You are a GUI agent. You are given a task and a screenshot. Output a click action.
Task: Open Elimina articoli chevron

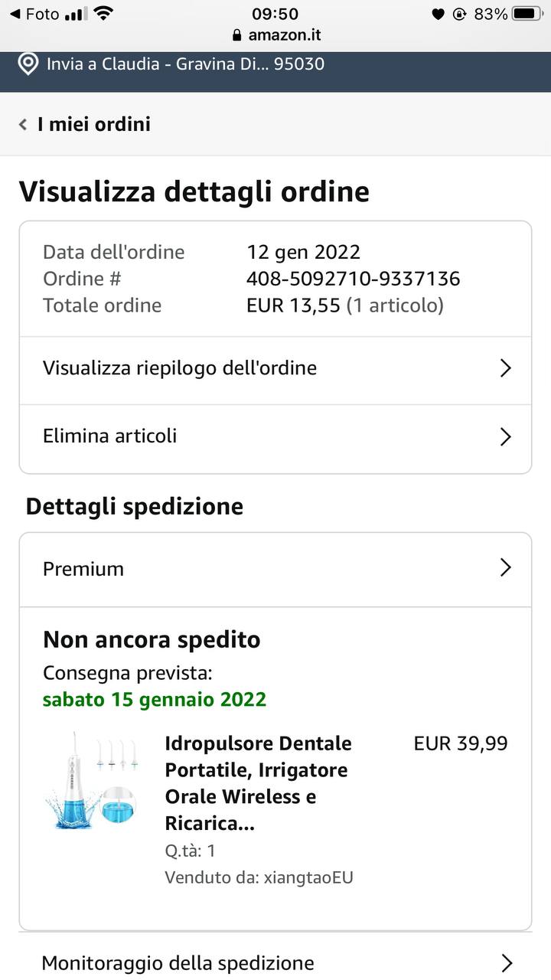(x=505, y=436)
